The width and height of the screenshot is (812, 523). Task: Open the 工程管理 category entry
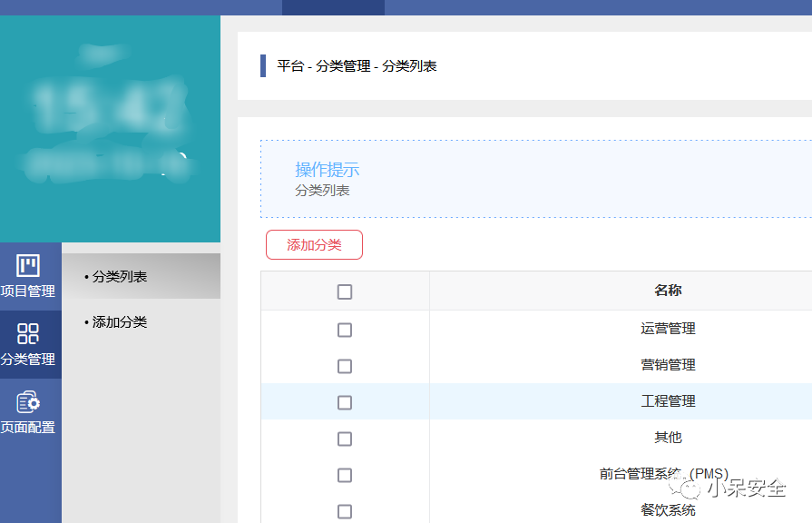pyautogui.click(x=667, y=401)
